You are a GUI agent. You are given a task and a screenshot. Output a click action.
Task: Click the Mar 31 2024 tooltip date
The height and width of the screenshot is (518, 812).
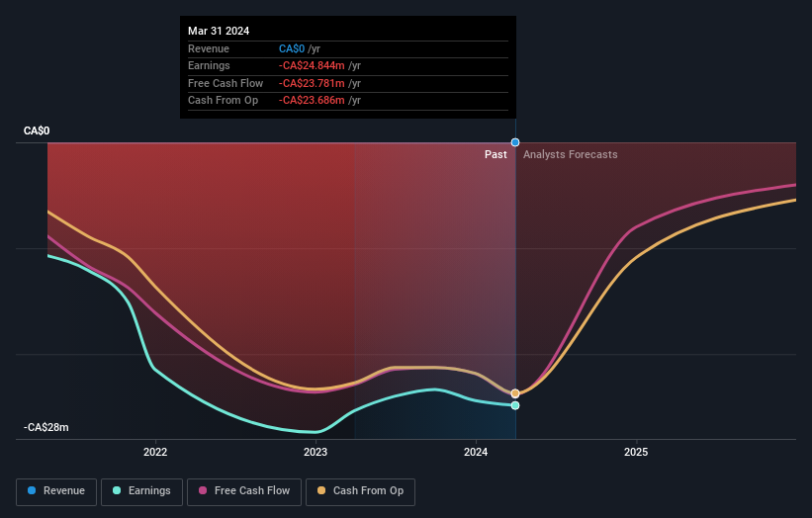(x=219, y=31)
